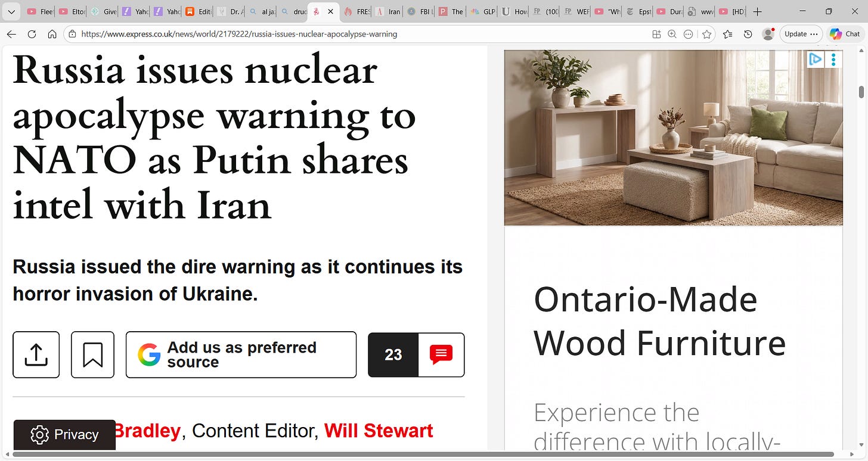Share the article via share icon
868x461 pixels.
click(36, 354)
